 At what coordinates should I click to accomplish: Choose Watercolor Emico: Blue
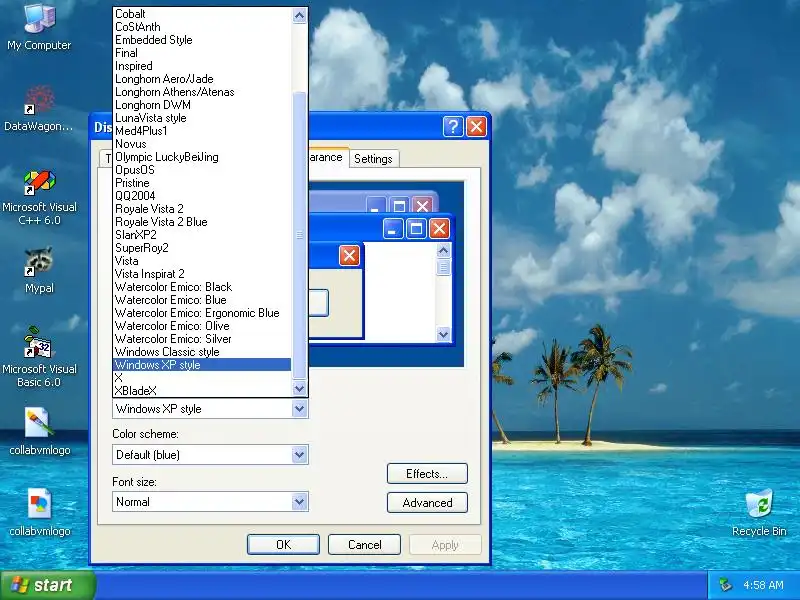[x=202, y=300]
